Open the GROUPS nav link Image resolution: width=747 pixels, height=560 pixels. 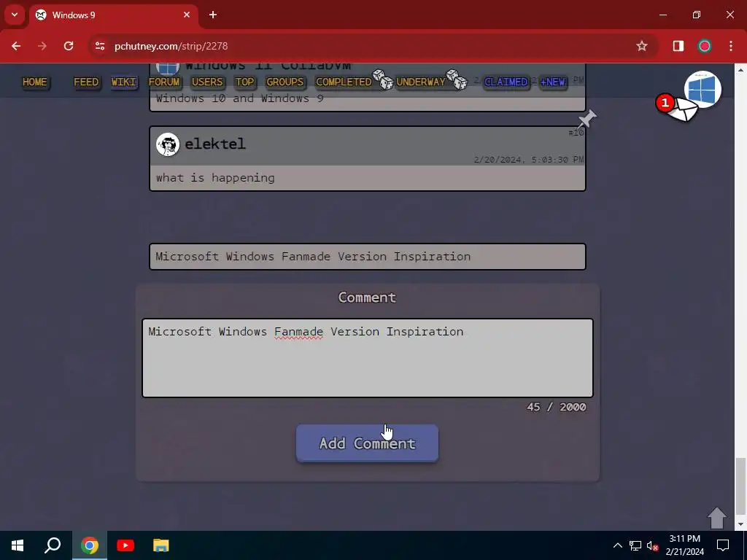pos(285,82)
